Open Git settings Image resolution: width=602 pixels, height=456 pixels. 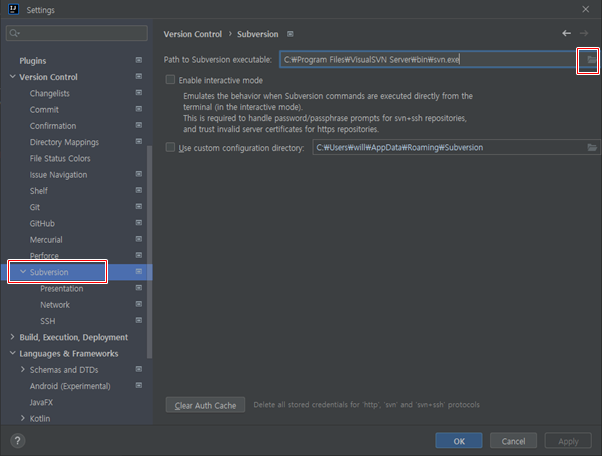(35, 207)
